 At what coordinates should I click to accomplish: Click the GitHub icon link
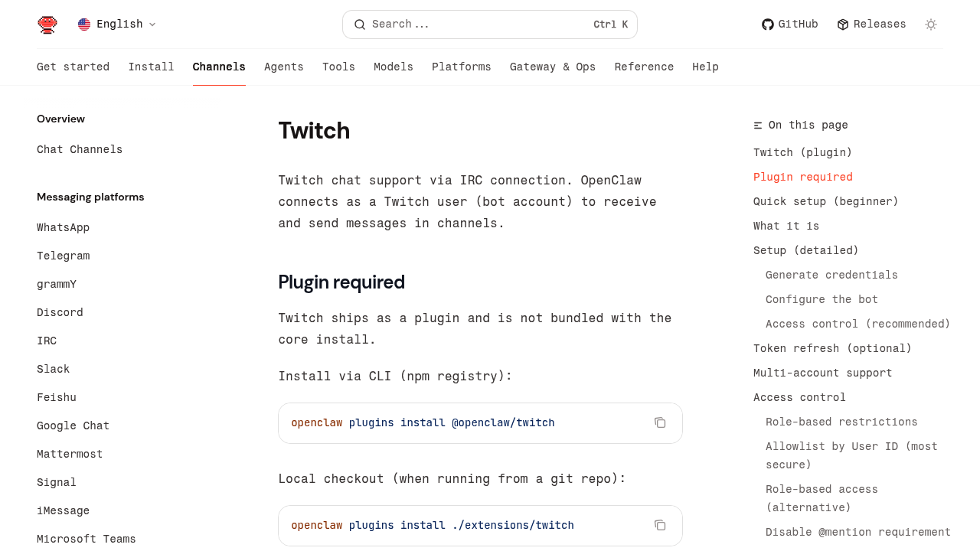768,24
